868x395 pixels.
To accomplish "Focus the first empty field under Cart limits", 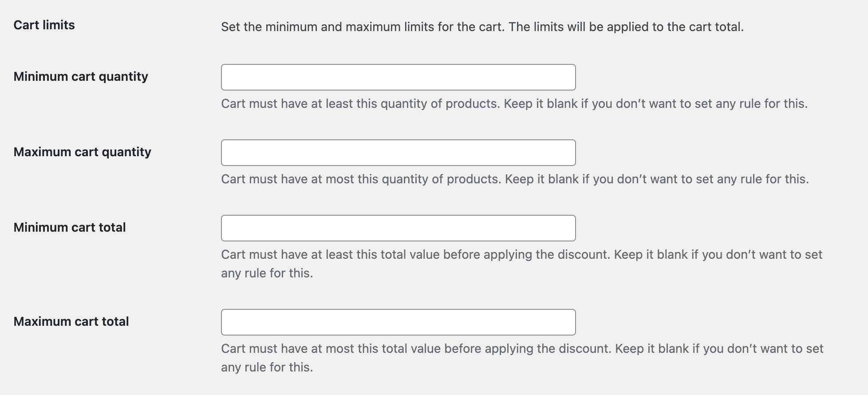I will (398, 77).
